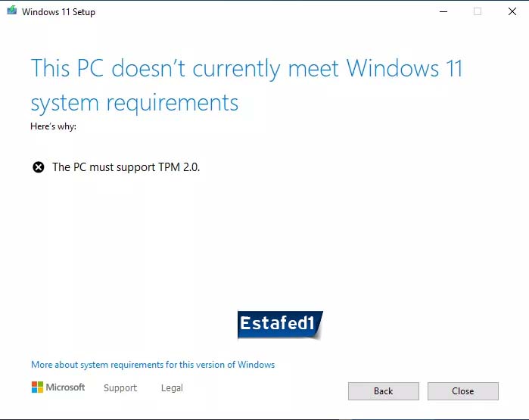Image resolution: width=529 pixels, height=420 pixels.
Task: Click the Windows 11 Setup title icon
Action: click(x=12, y=11)
